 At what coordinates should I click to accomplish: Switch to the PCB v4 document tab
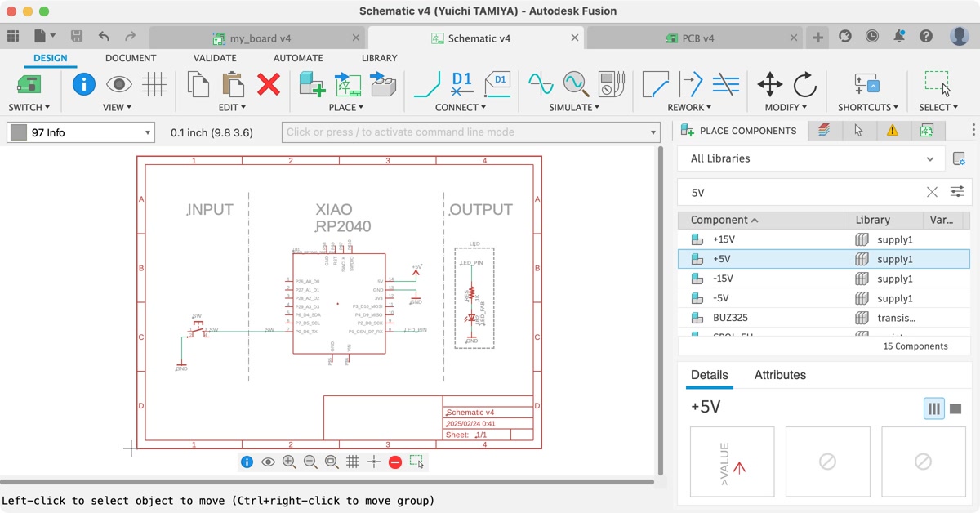(693, 38)
